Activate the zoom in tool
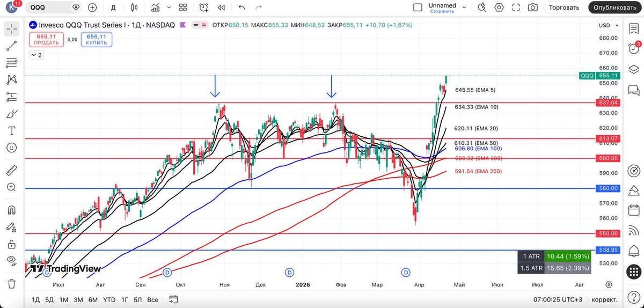This screenshot has height=308, width=644. (11, 187)
